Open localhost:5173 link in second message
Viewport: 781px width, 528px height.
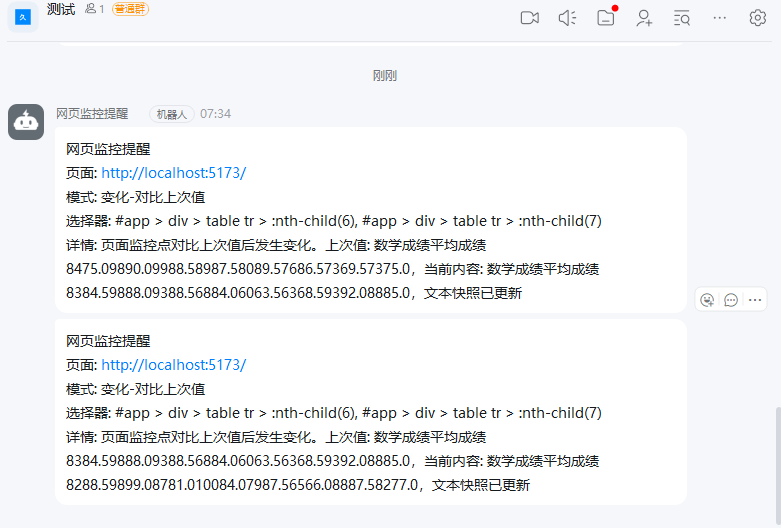point(174,365)
